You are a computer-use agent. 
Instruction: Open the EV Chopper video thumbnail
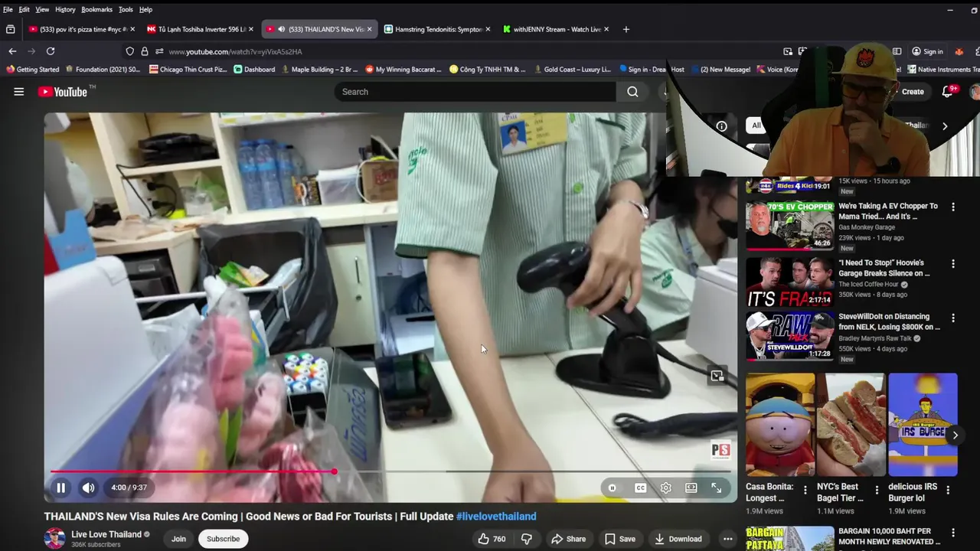click(x=789, y=226)
